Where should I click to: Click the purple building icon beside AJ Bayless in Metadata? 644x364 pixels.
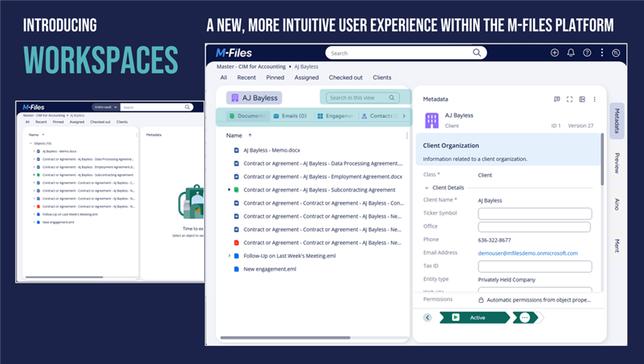(432, 121)
